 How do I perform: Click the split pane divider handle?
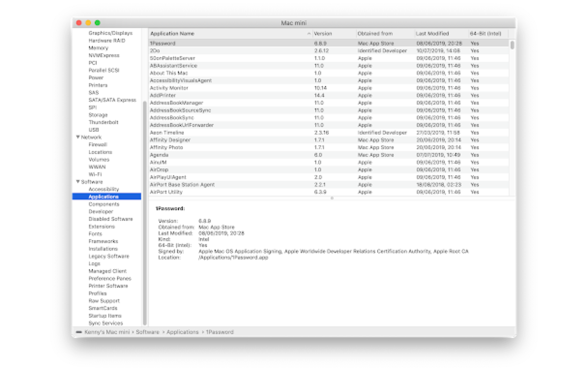332,198
